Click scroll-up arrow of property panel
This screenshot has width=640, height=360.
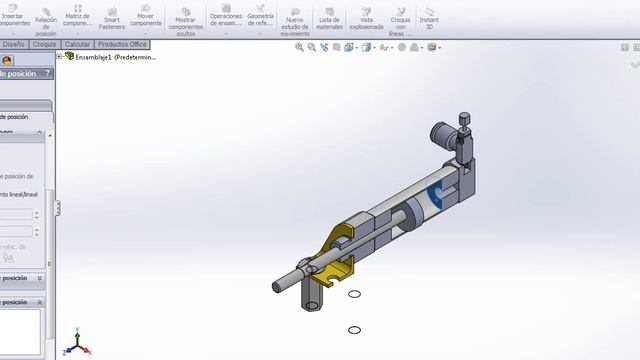[x=50, y=135]
